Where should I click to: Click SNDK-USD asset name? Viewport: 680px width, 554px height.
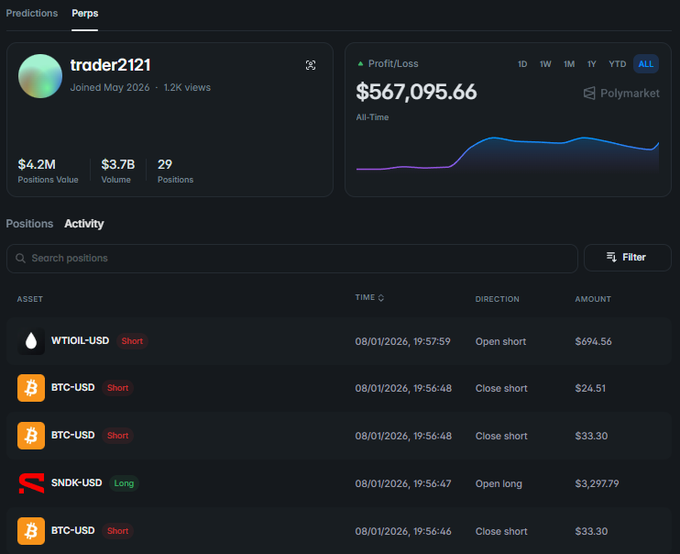(77, 483)
